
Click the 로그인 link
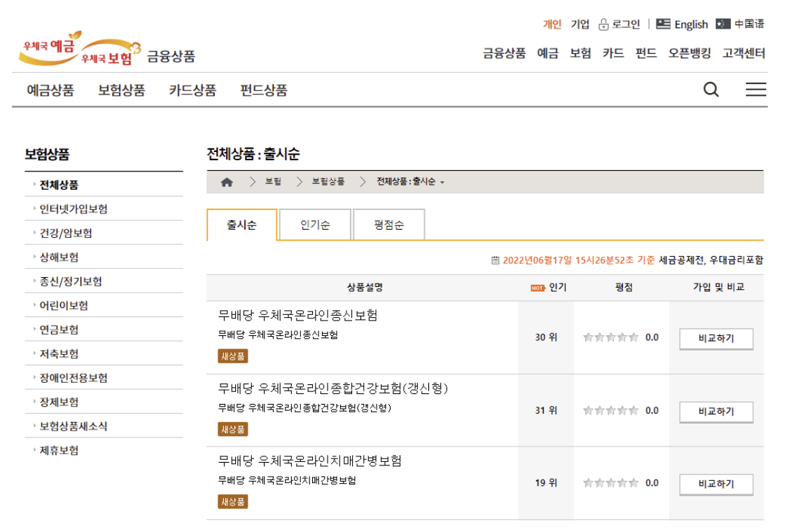click(x=626, y=24)
